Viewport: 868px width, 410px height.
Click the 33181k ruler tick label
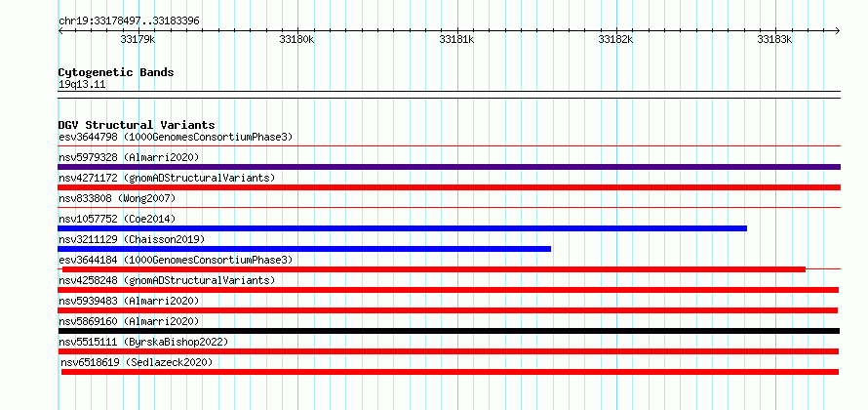456,39
